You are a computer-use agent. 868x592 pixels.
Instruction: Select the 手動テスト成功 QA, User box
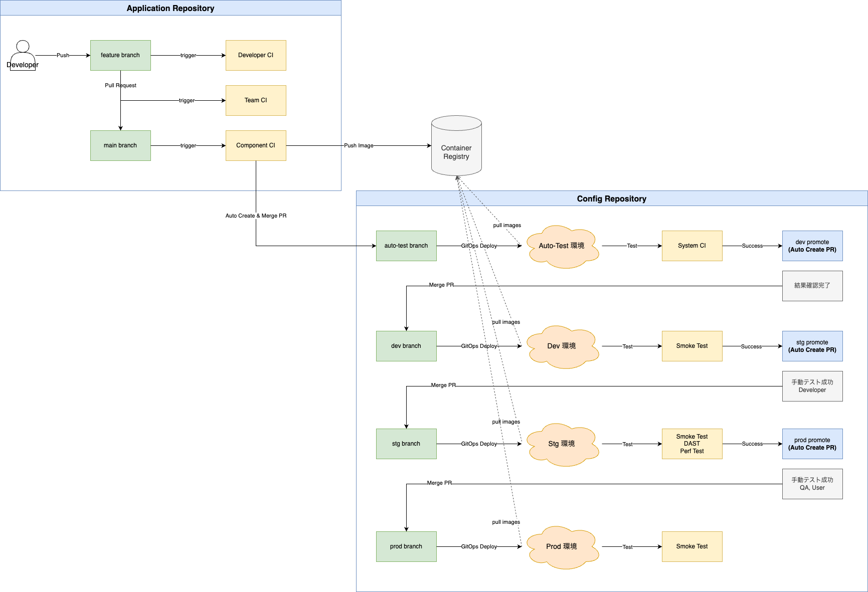pyautogui.click(x=812, y=484)
